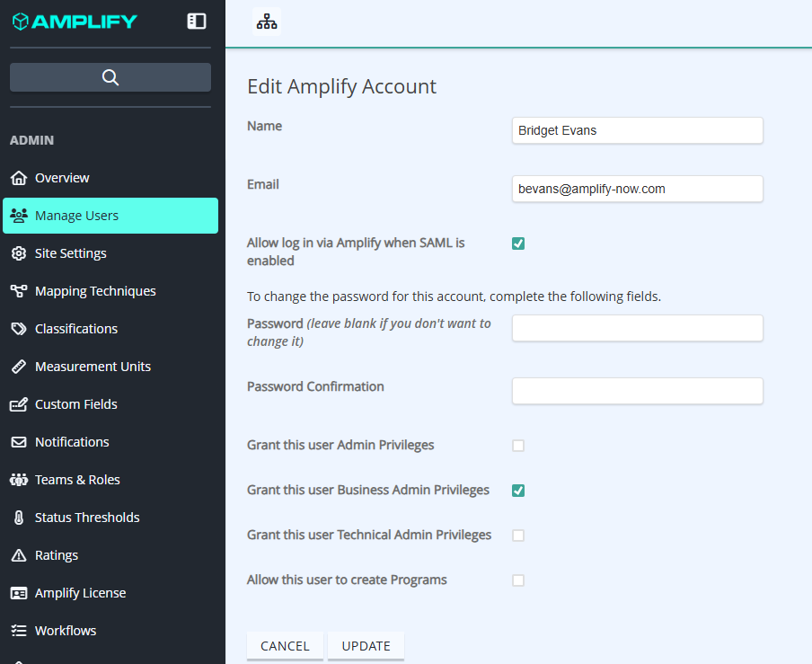Click the Edit Amplify Account heading

tap(342, 86)
